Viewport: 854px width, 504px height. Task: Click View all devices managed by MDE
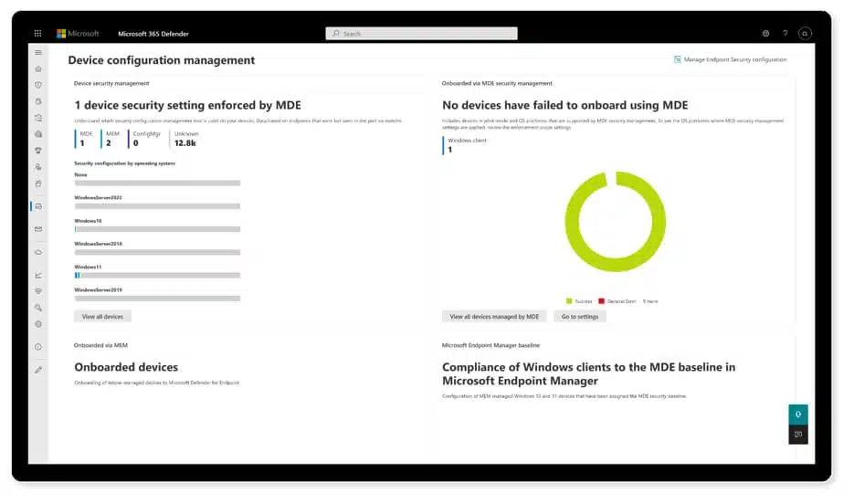pyautogui.click(x=494, y=316)
